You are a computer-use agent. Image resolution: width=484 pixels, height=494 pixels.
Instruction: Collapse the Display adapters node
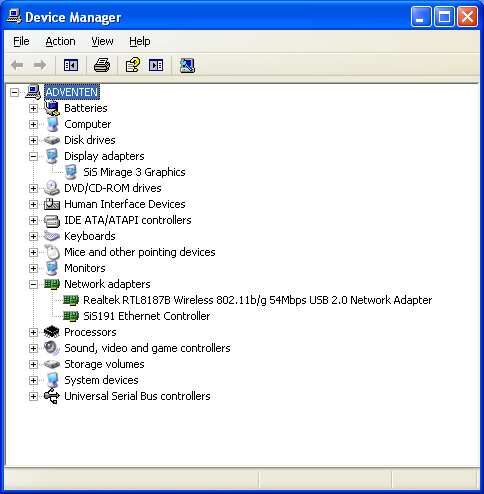click(33, 156)
